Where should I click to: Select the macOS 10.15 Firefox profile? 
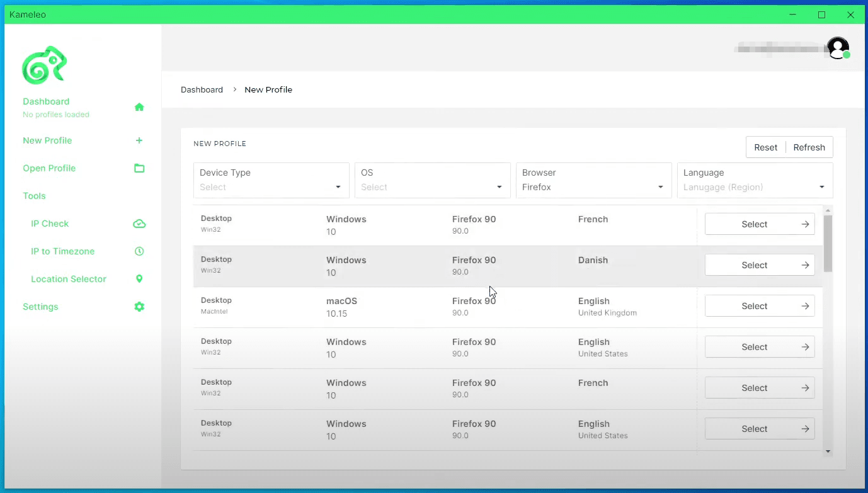[x=759, y=306]
